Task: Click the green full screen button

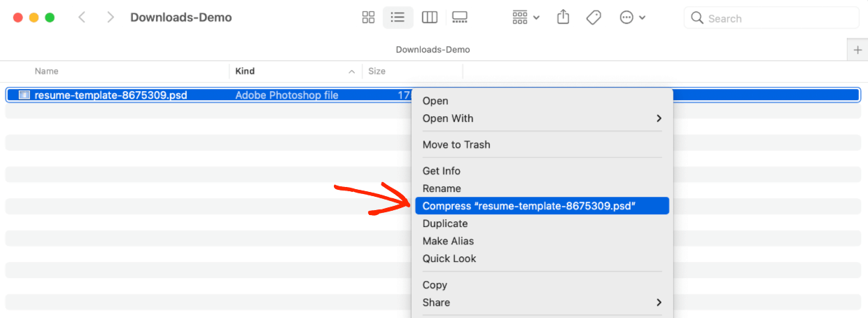Action: [50, 18]
